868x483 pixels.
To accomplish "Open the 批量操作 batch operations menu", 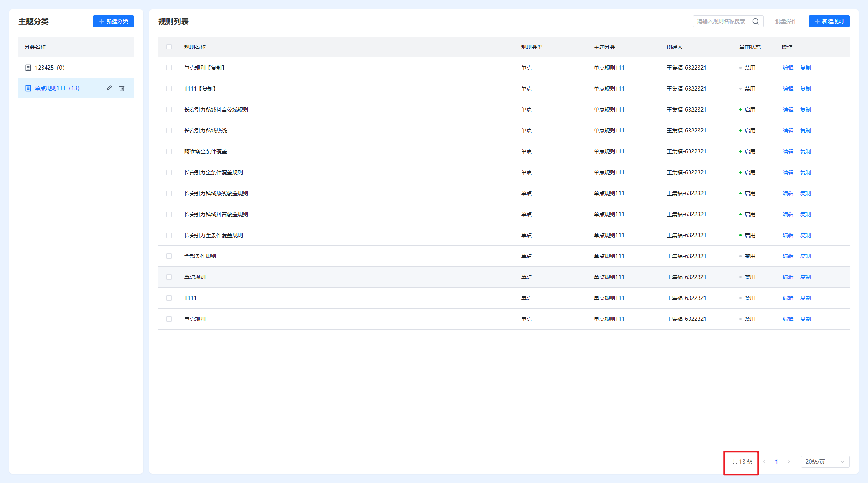I will click(x=786, y=21).
